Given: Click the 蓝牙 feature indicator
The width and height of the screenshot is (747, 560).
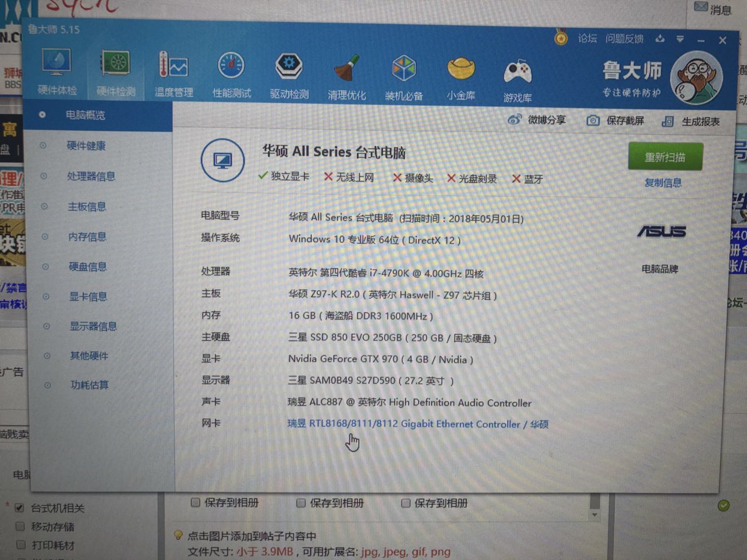Looking at the screenshot, I should 528,179.
